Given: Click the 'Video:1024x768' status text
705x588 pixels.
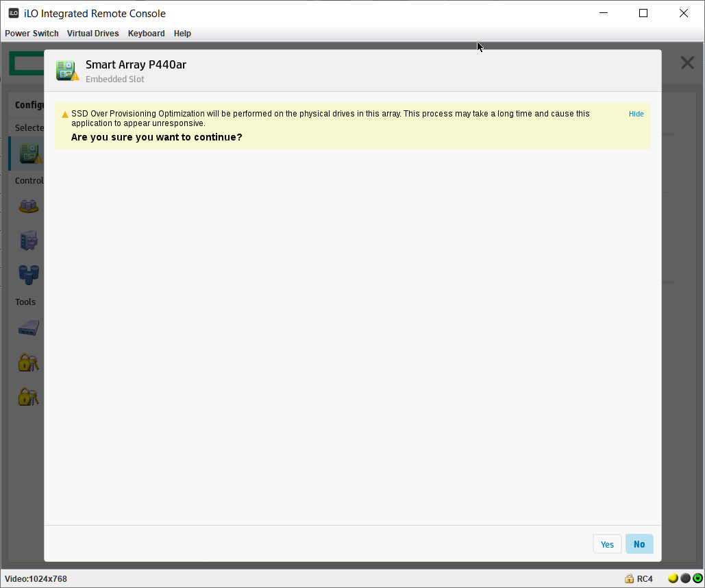Looking at the screenshot, I should pyautogui.click(x=36, y=579).
